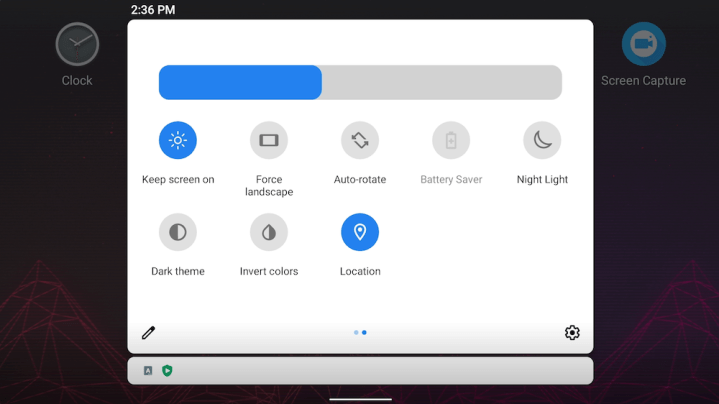Disable the Location pin tile
Viewport: 719px width, 404px height.
pyautogui.click(x=360, y=232)
